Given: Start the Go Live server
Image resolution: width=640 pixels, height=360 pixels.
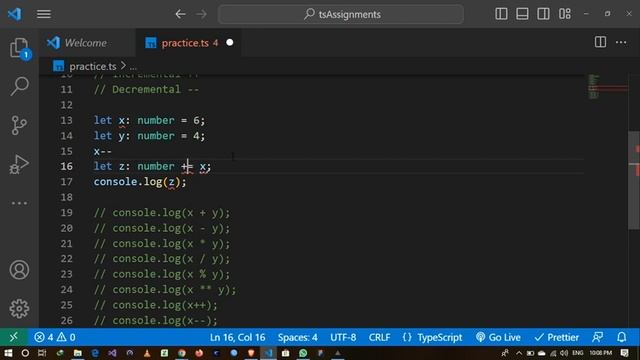Looking at the screenshot, I should click(498, 338).
